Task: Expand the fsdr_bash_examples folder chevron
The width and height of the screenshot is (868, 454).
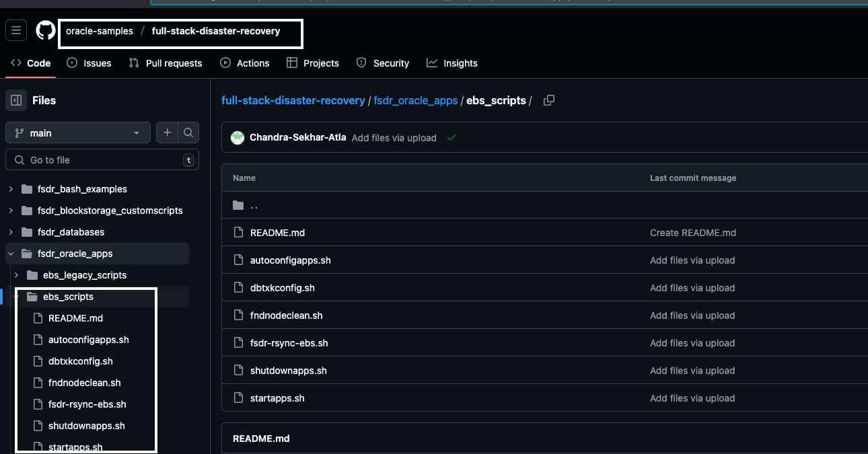Action: (11, 189)
